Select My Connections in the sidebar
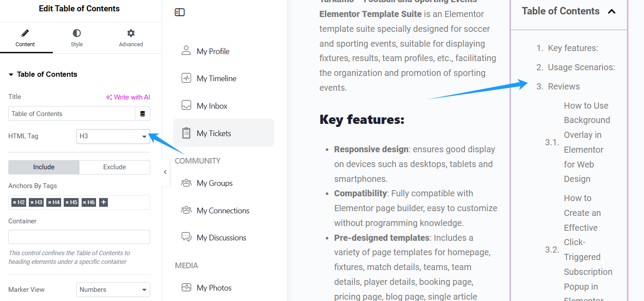The height and width of the screenshot is (301, 644). tap(223, 210)
